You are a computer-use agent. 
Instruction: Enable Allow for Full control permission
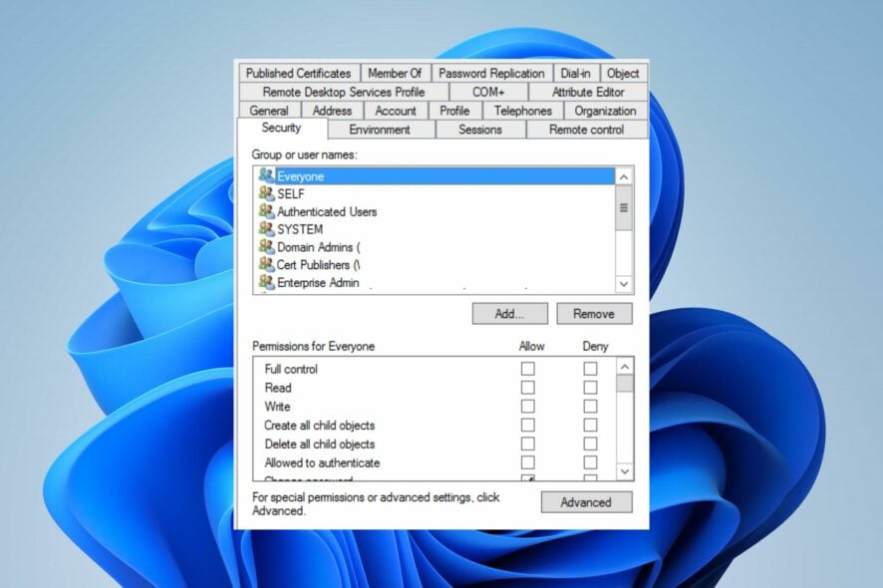point(529,368)
